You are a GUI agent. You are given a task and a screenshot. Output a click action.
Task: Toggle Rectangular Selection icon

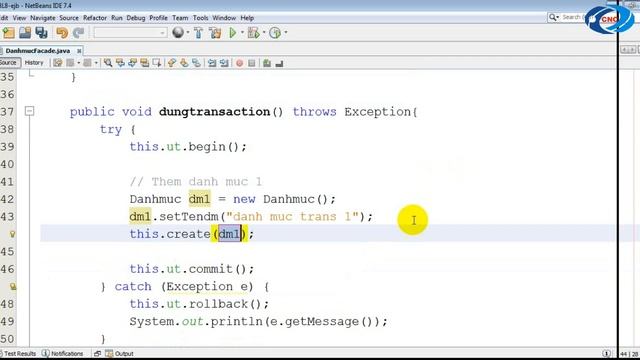point(156,63)
